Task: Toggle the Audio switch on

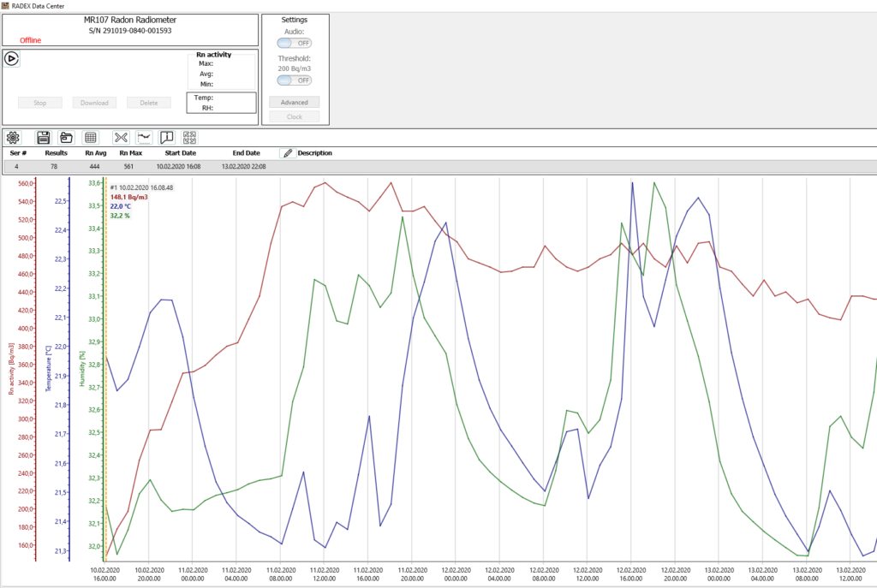Action: (294, 43)
